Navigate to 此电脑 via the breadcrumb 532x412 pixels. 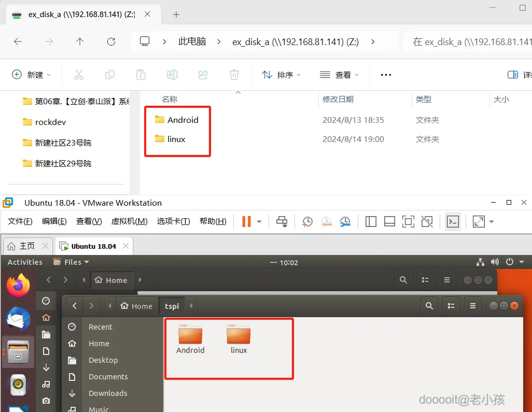click(192, 42)
